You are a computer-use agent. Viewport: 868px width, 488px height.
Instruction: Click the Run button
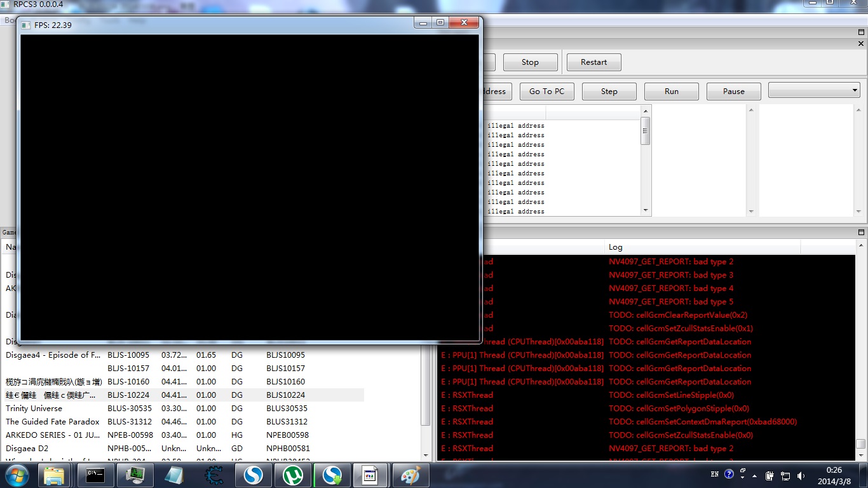671,91
